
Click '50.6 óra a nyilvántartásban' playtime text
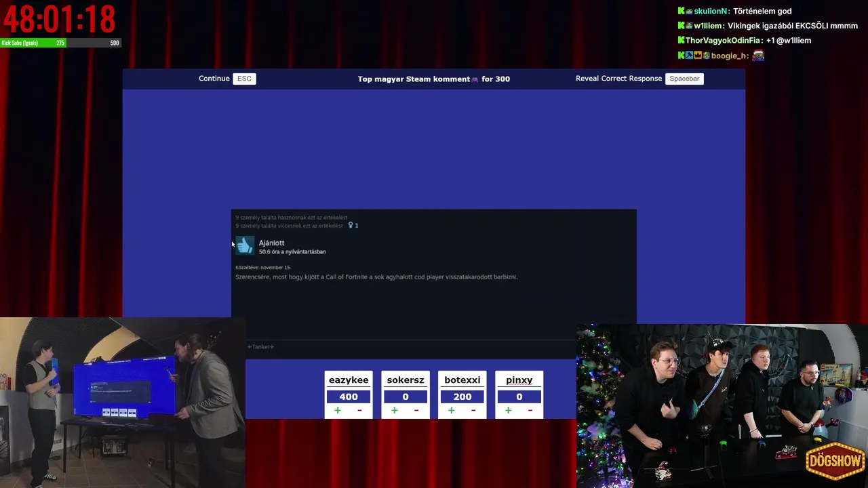[x=292, y=251]
